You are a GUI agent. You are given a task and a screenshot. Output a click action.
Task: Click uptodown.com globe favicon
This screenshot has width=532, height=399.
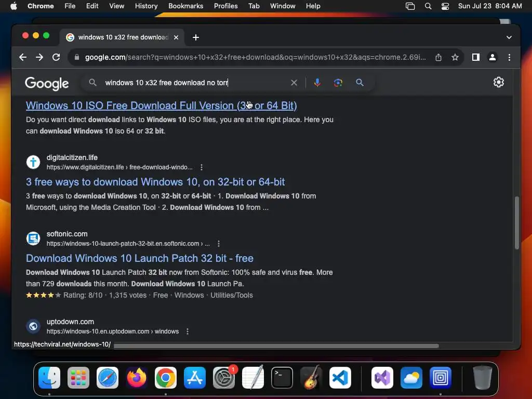33,326
